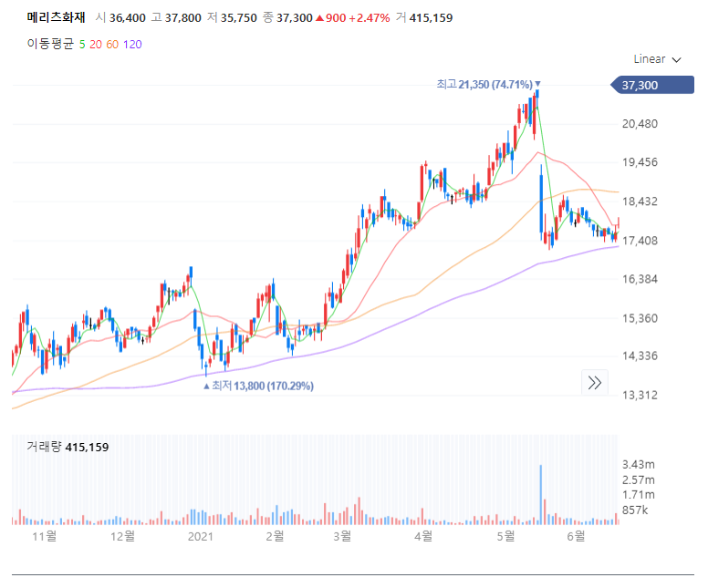
Task: Click the 37,300 current price tag
Action: 652,85
